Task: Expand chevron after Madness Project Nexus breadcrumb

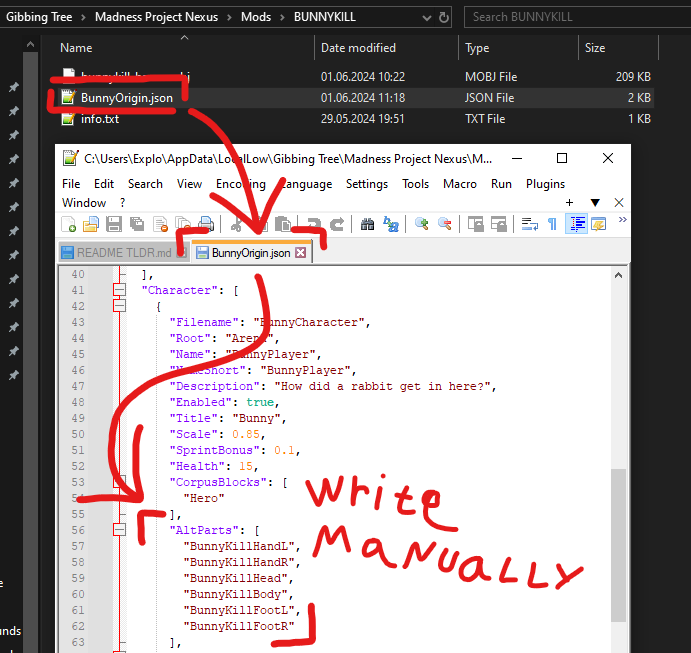Action: [229, 17]
